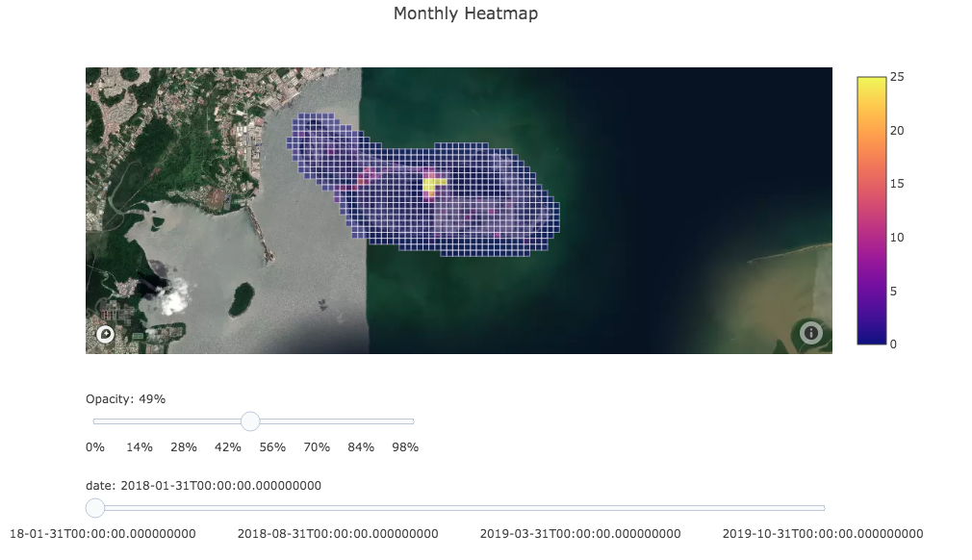972x560 pixels.
Task: Open the map attribution info icon
Action: pyautogui.click(x=811, y=333)
